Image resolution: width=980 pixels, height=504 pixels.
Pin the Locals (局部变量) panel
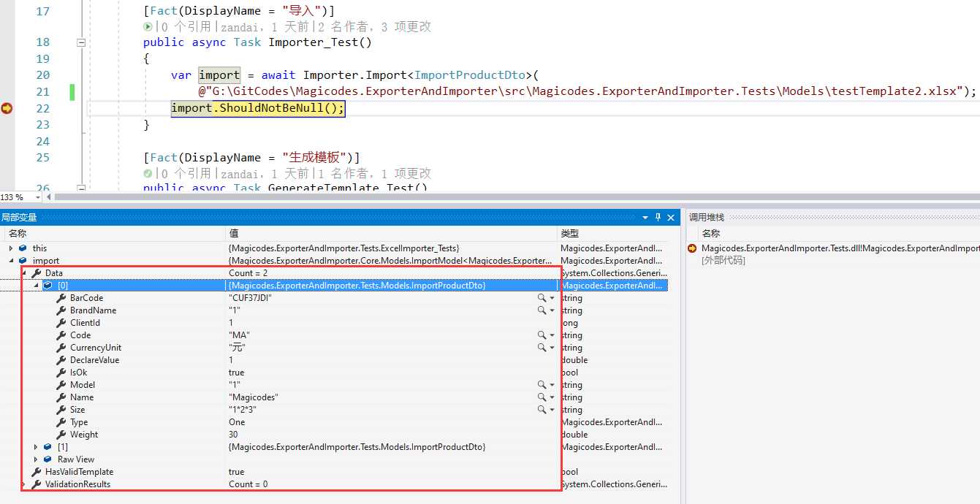[x=658, y=217]
